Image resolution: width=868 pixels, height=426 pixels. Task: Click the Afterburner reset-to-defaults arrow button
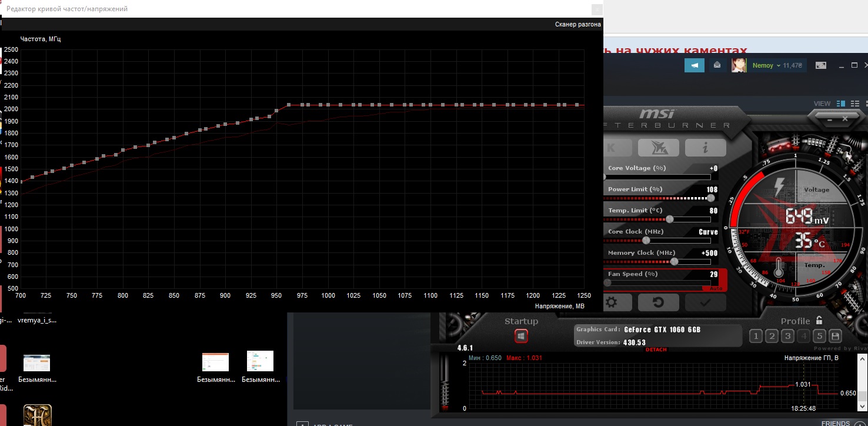[x=658, y=302]
